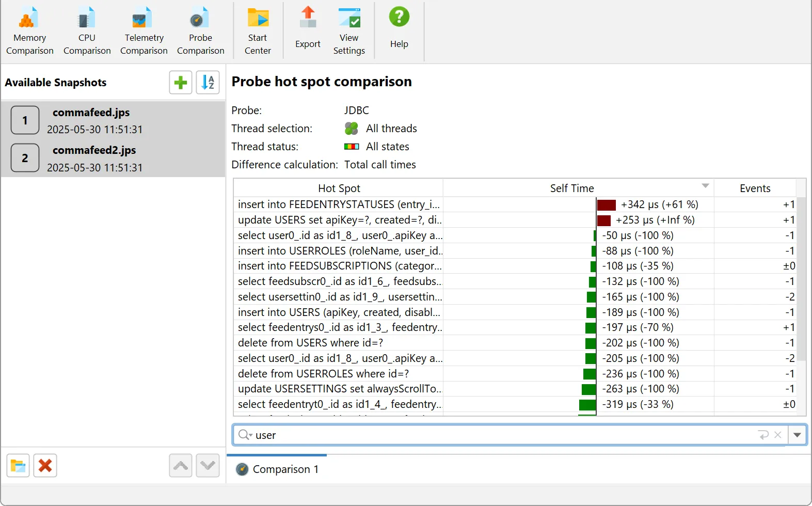Sort the available snapshots alphabetically
812x506 pixels.
[208, 83]
